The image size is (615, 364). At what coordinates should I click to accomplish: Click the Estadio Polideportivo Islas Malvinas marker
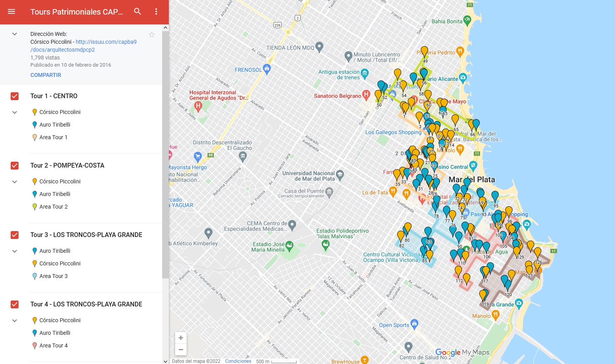pos(325,245)
